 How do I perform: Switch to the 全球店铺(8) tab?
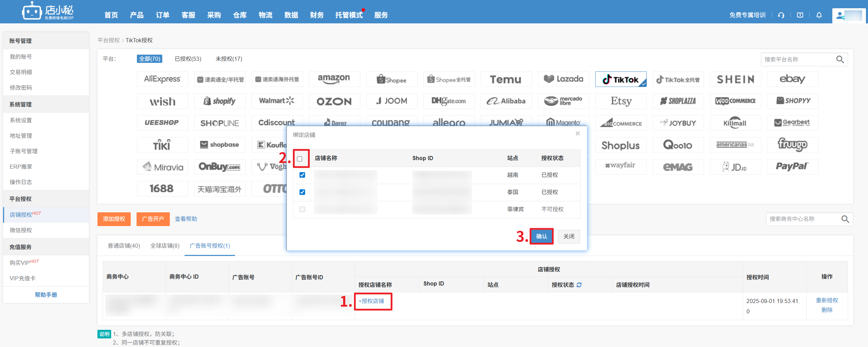point(165,246)
